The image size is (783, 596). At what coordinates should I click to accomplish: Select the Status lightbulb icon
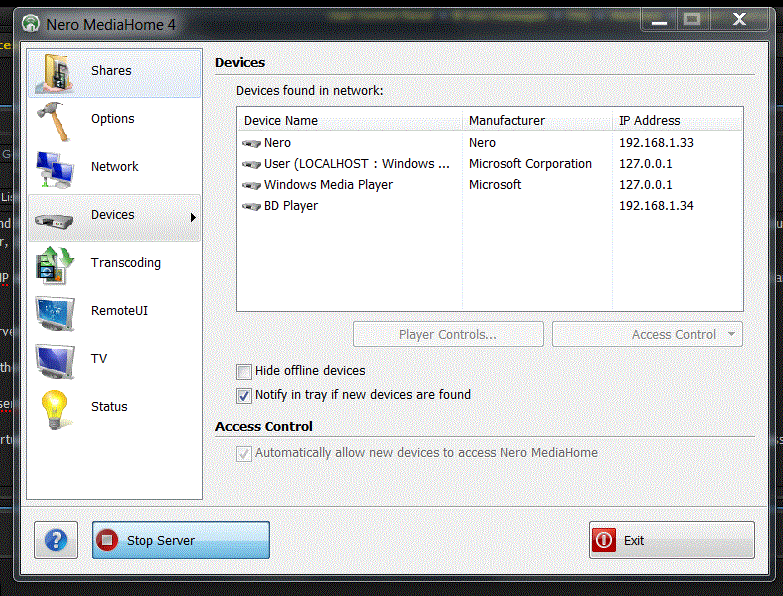(x=55, y=407)
